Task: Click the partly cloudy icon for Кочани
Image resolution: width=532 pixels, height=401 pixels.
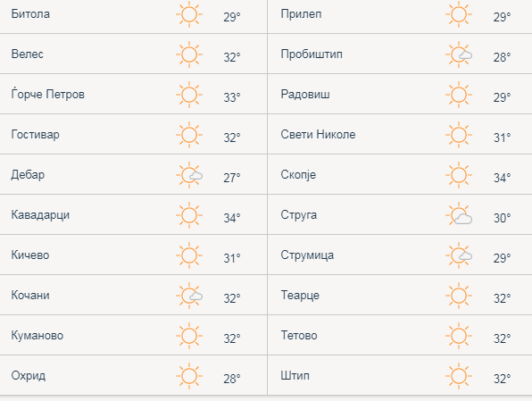Action: point(189,296)
